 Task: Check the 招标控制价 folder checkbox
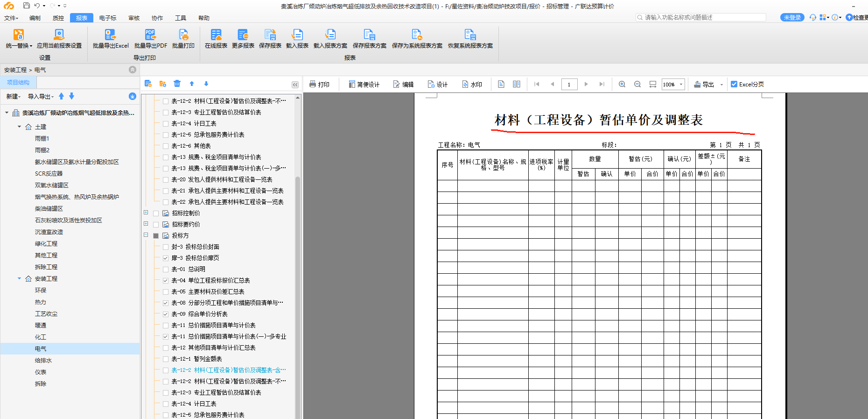point(156,213)
